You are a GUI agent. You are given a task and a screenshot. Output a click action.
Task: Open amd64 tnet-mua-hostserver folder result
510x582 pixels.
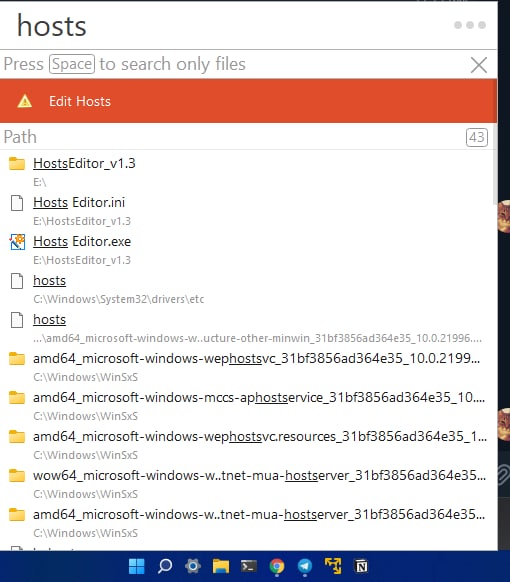(x=246, y=522)
